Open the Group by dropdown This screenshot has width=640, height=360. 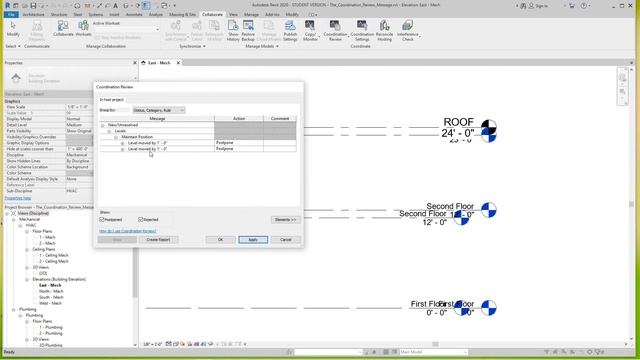tap(159, 110)
